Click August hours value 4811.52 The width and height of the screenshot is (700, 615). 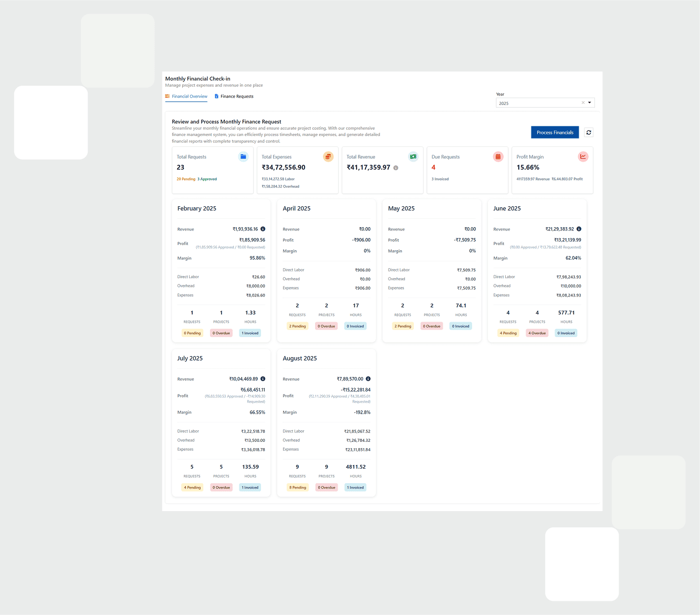pyautogui.click(x=356, y=466)
